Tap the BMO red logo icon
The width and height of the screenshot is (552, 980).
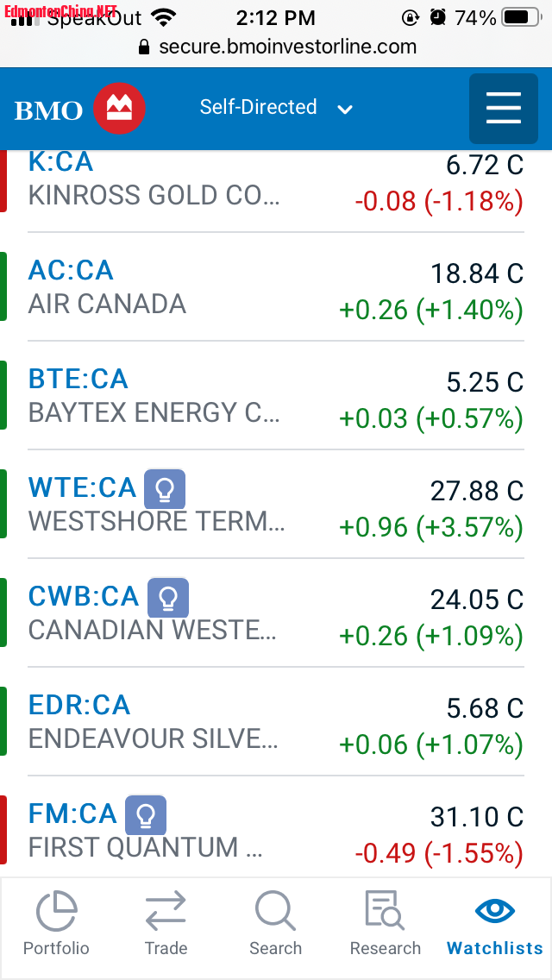(119, 109)
